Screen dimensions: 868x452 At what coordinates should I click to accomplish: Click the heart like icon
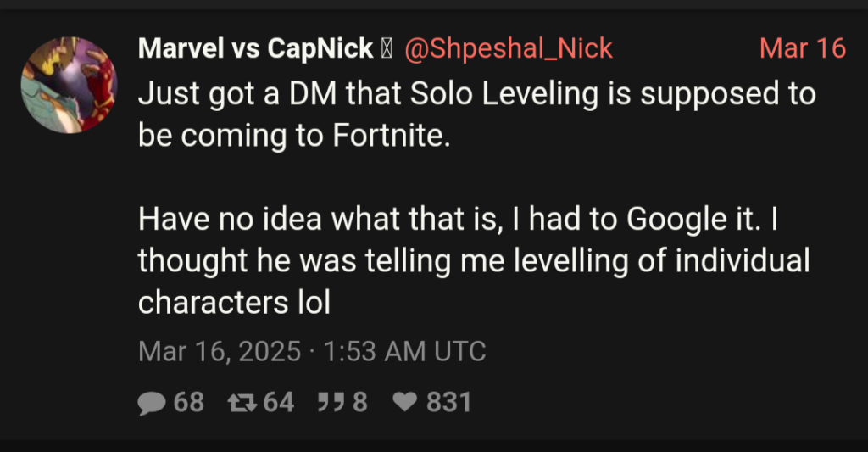(x=407, y=401)
